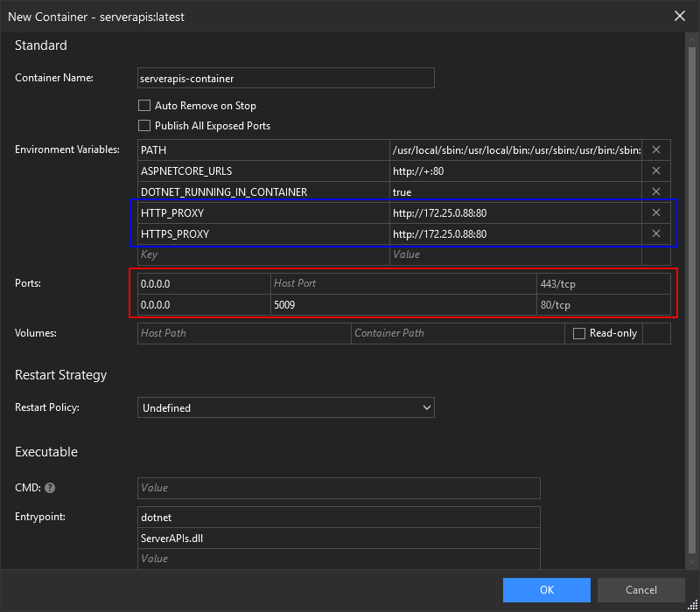Click the Host Path volume field
This screenshot has width=700, height=612.
pos(244,333)
